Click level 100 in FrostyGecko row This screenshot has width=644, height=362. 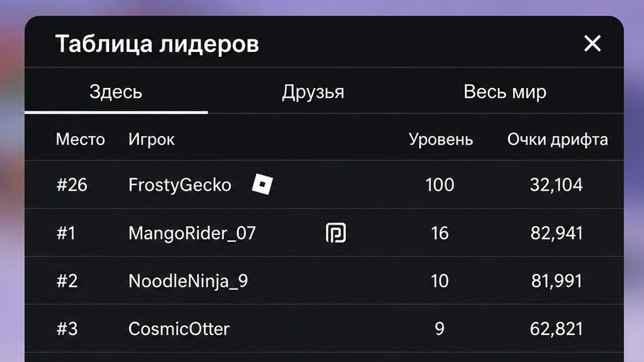(x=439, y=185)
